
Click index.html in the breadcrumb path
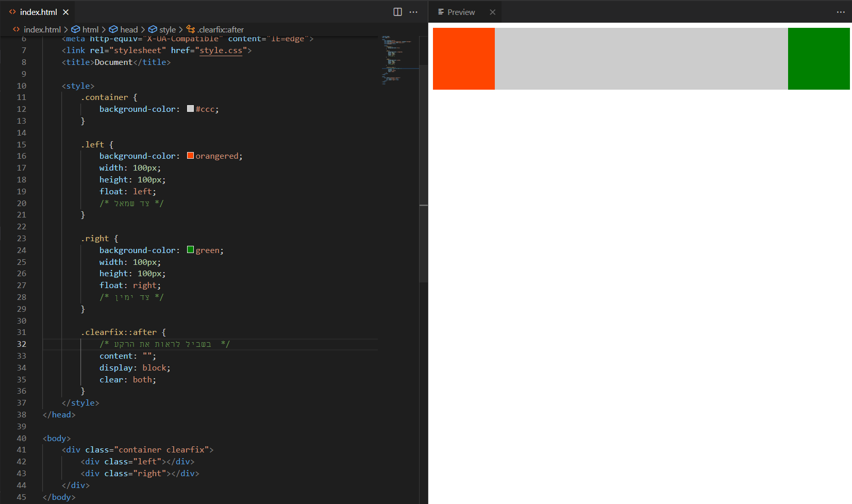coord(42,30)
